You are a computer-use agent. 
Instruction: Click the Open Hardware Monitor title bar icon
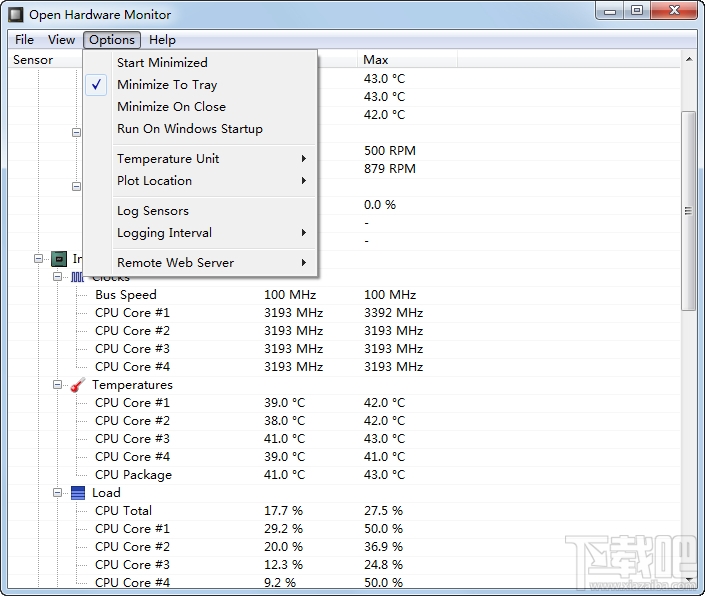(15, 14)
